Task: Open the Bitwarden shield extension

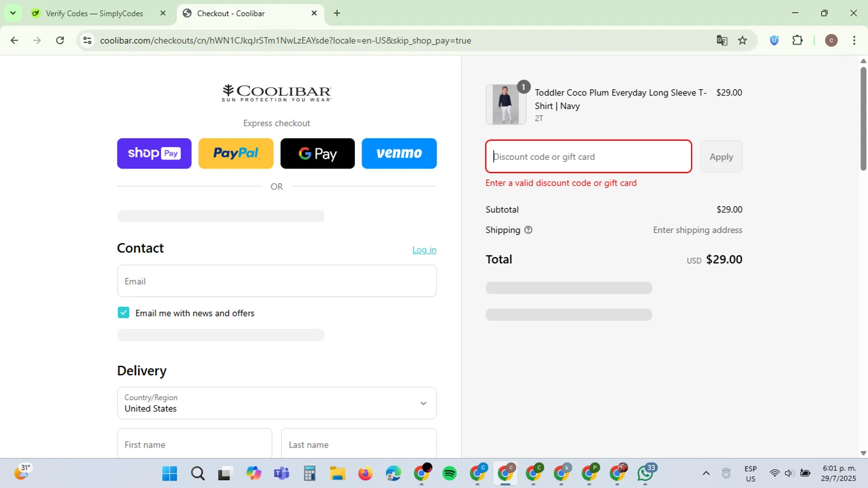Action: (774, 41)
